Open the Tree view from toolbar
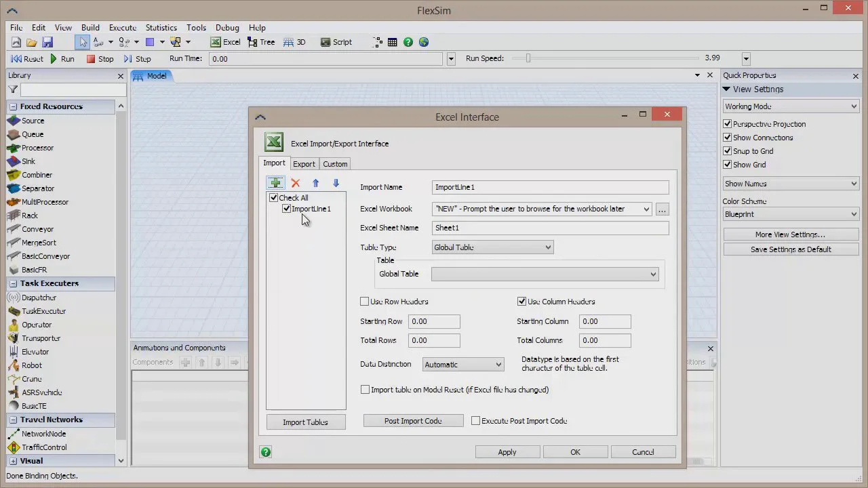Screen dimensions: 868x488 tap(261, 42)
